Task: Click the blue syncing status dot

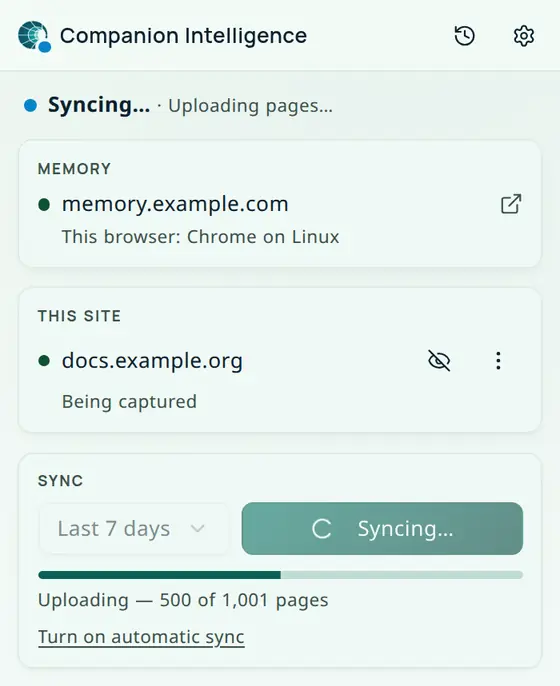Action: pyautogui.click(x=30, y=105)
